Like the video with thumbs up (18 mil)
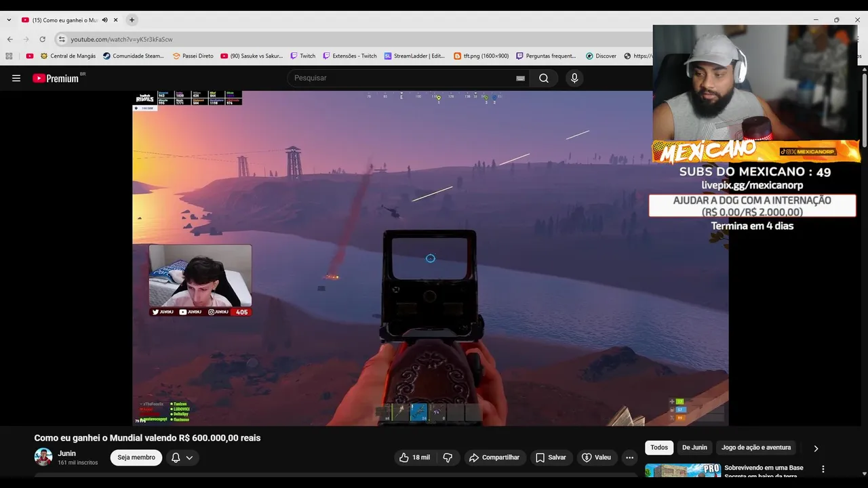This screenshot has height=488, width=868. 414,457
